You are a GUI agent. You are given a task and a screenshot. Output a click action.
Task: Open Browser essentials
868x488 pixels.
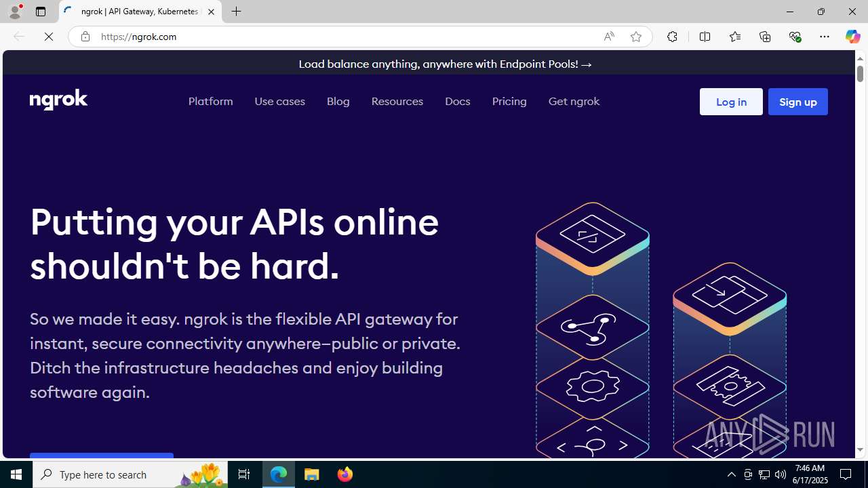click(795, 37)
